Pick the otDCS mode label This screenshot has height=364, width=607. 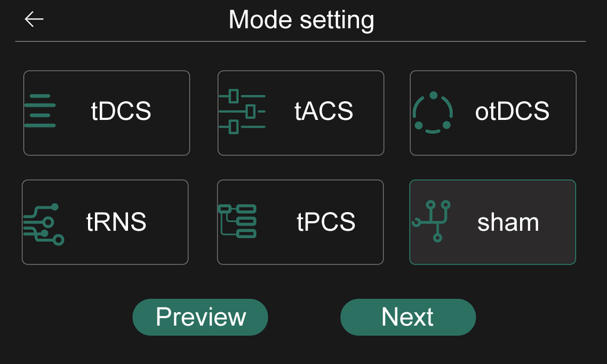tap(512, 111)
